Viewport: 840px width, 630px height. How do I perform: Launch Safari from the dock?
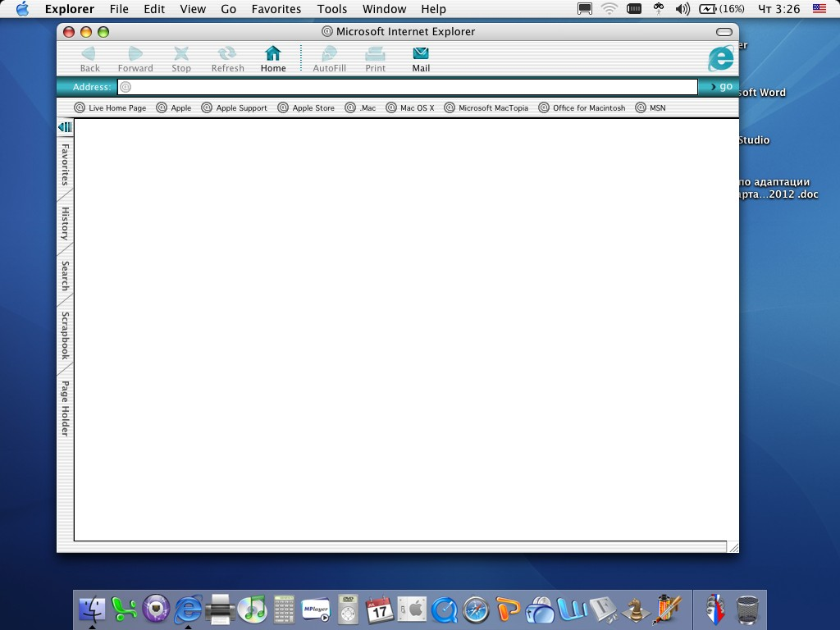point(476,609)
